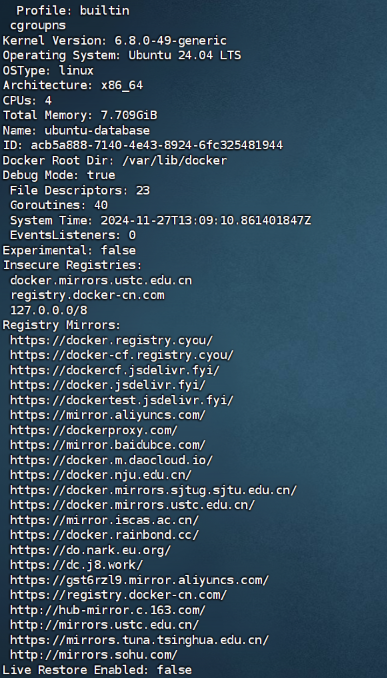387x678 pixels.
Task: Click the https://docker.mirrors.sjtug.sjtu.edu.cn/ URL
Action: 154,490
